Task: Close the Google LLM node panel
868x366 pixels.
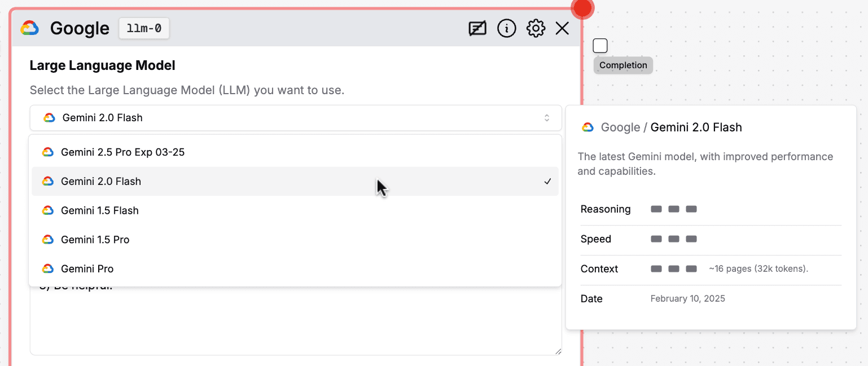Action: (x=562, y=28)
